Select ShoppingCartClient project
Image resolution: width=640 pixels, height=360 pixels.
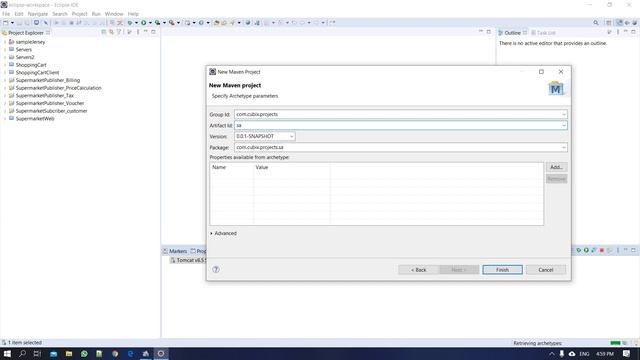[37, 73]
